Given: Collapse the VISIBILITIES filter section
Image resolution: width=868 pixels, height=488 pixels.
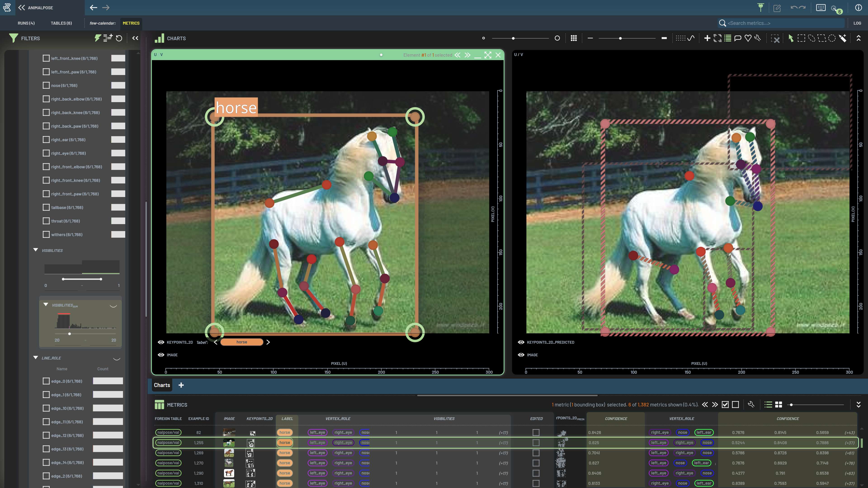Looking at the screenshot, I should click(x=36, y=250).
